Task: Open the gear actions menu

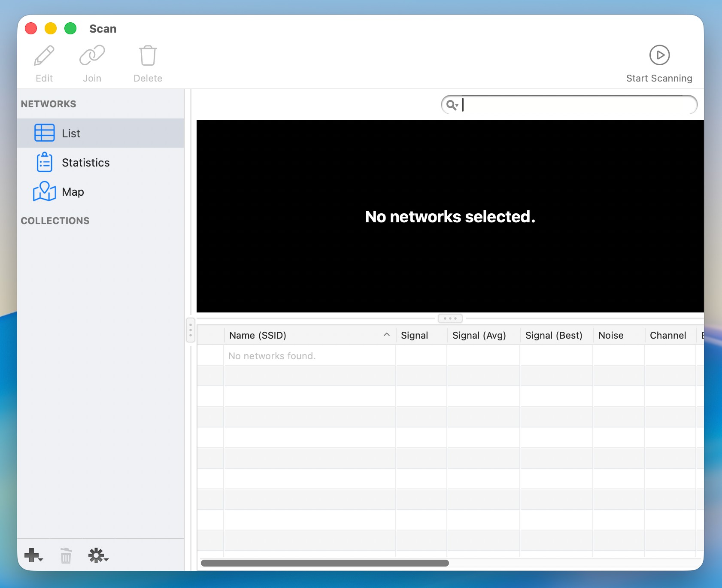Action: click(x=98, y=555)
